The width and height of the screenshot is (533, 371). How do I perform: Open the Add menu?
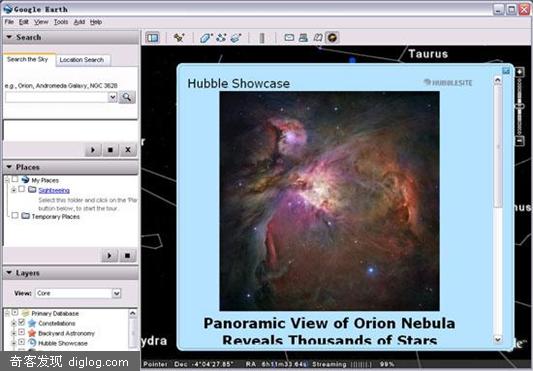[79, 22]
